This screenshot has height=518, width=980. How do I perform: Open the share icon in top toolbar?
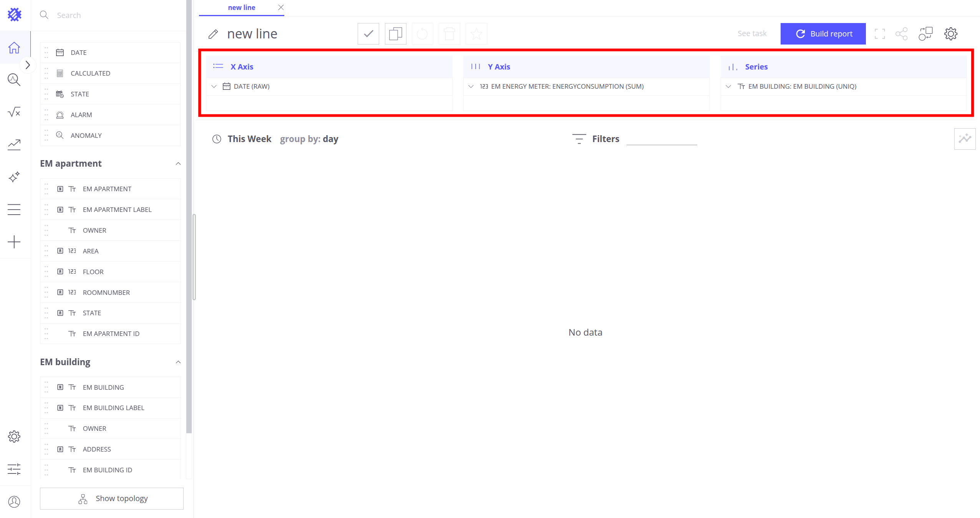coord(901,34)
